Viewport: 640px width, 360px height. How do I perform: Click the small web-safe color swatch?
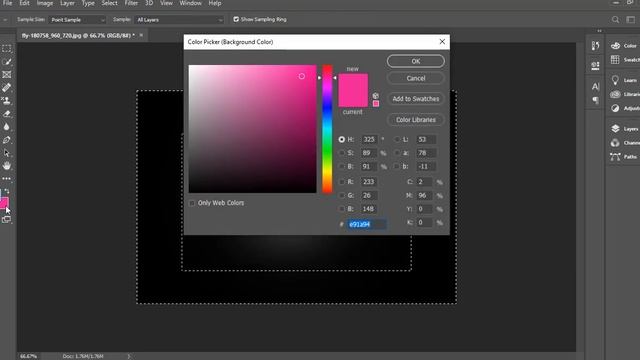tap(376, 104)
